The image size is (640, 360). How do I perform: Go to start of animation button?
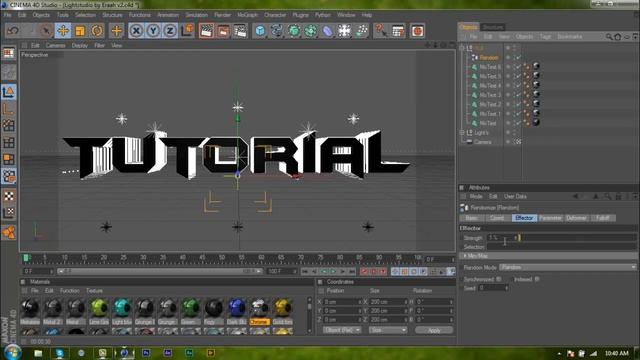pos(305,271)
